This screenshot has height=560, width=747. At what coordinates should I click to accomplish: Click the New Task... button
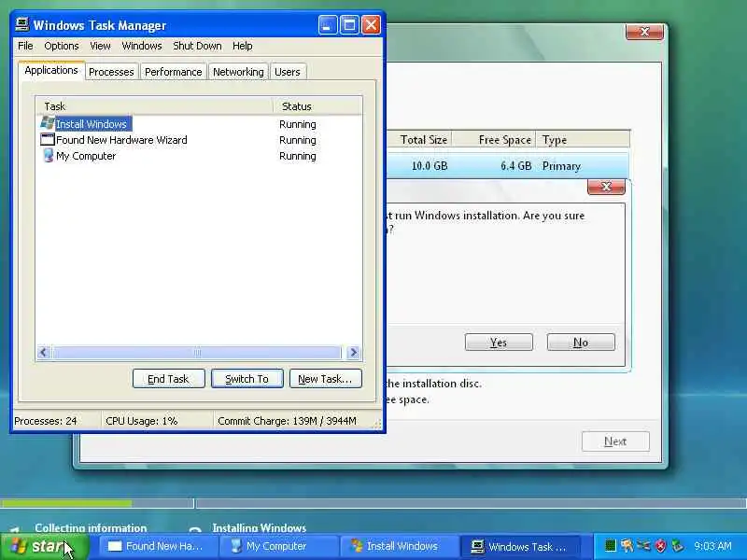(x=325, y=379)
